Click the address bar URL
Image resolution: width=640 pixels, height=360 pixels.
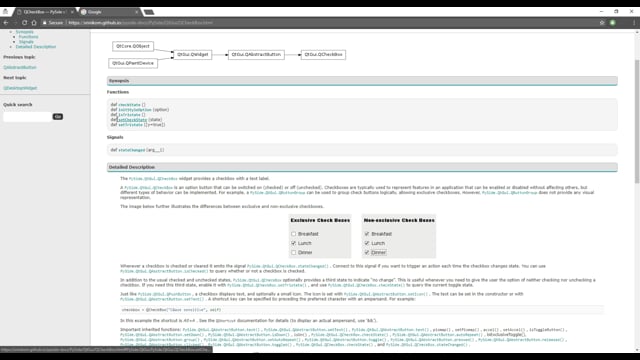click(x=140, y=23)
